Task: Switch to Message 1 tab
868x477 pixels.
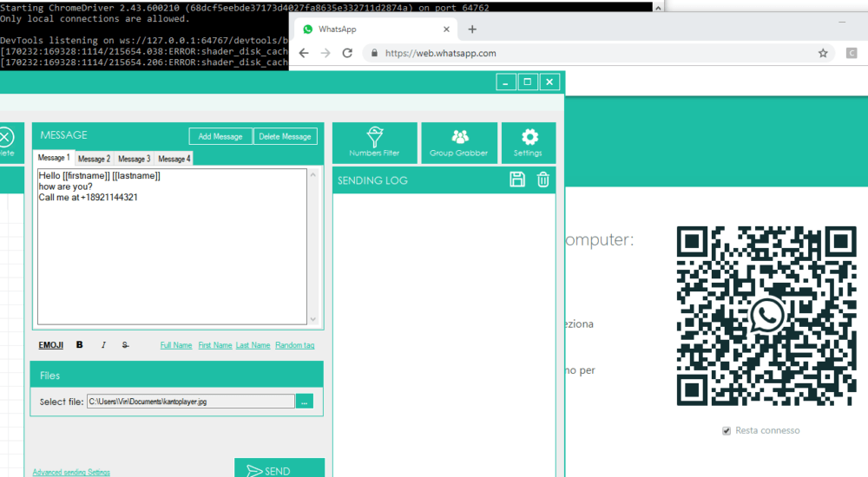Action: pos(54,158)
